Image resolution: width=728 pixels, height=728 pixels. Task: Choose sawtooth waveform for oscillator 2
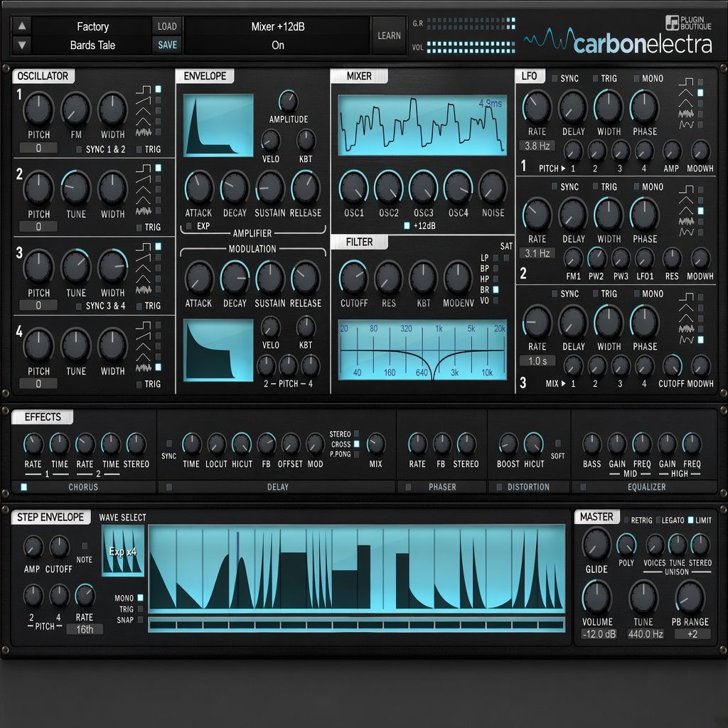tap(159, 178)
